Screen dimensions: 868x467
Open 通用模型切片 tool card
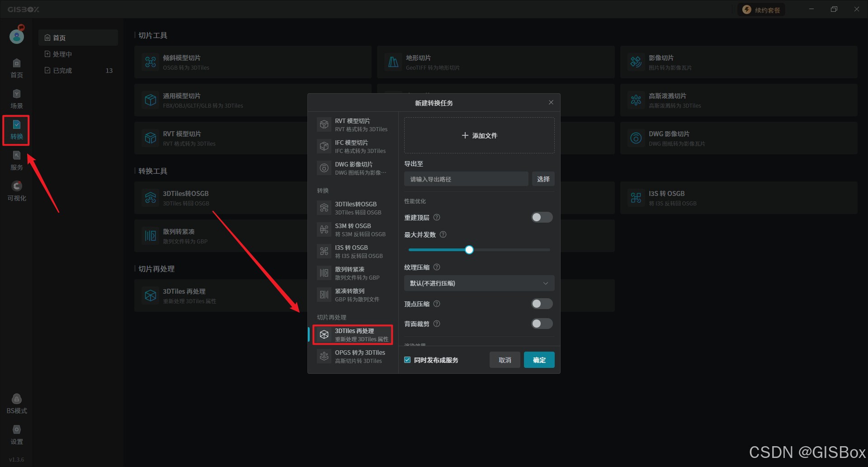221,100
